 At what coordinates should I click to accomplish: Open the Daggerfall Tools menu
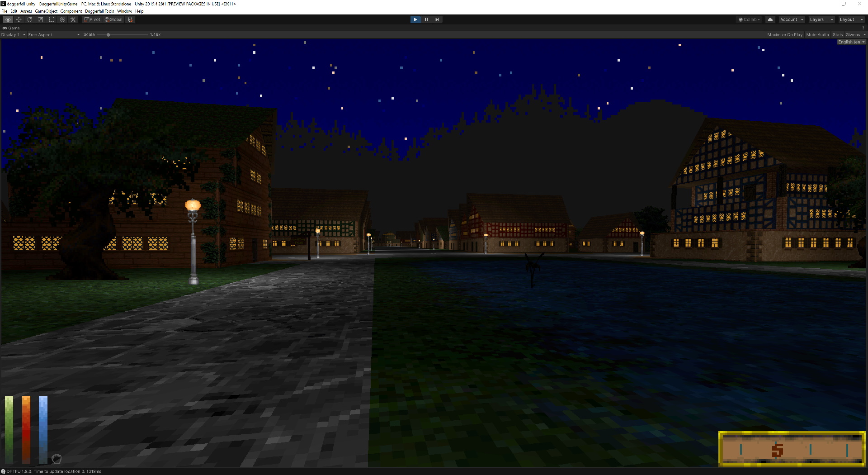tap(99, 11)
